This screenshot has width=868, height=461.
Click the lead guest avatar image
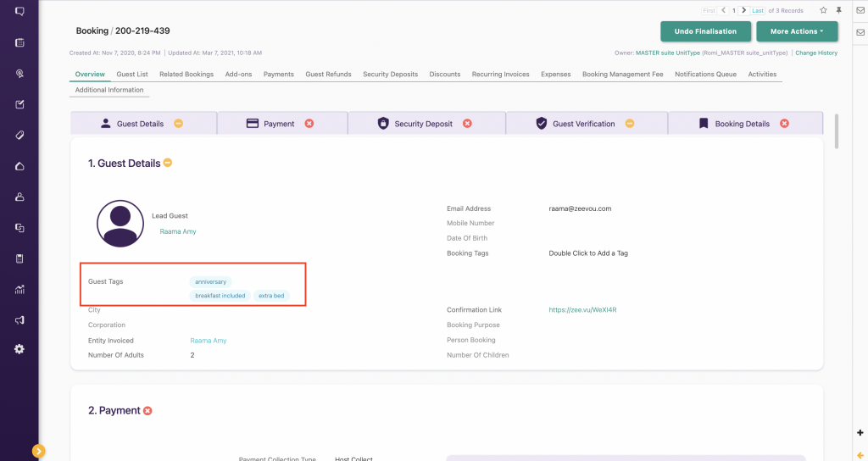coord(120,224)
